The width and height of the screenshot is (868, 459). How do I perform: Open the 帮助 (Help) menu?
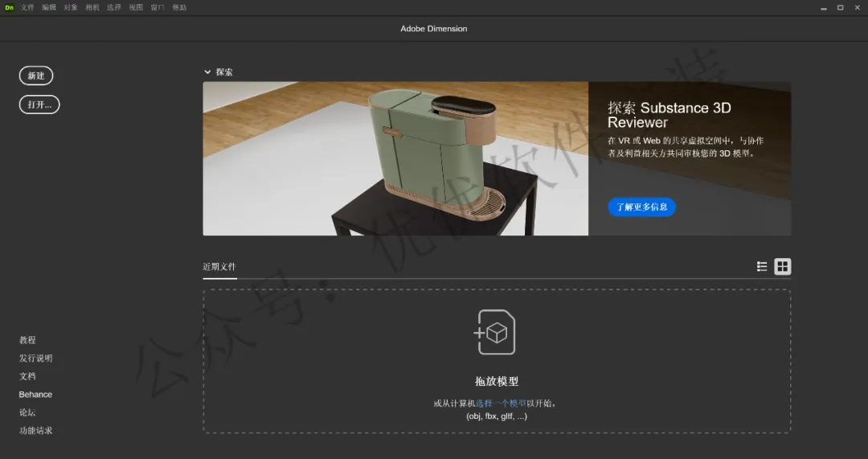pos(179,7)
